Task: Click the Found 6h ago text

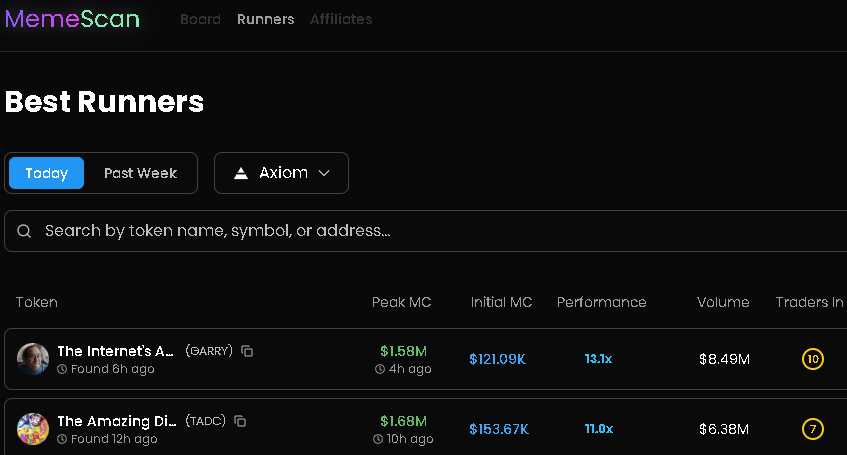Action: click(x=112, y=369)
